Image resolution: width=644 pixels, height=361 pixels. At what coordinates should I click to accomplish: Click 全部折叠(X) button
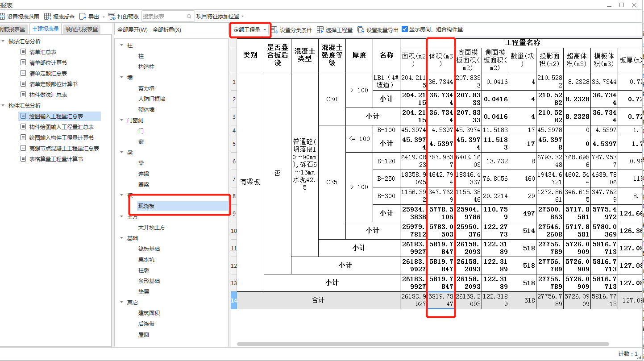click(x=167, y=30)
